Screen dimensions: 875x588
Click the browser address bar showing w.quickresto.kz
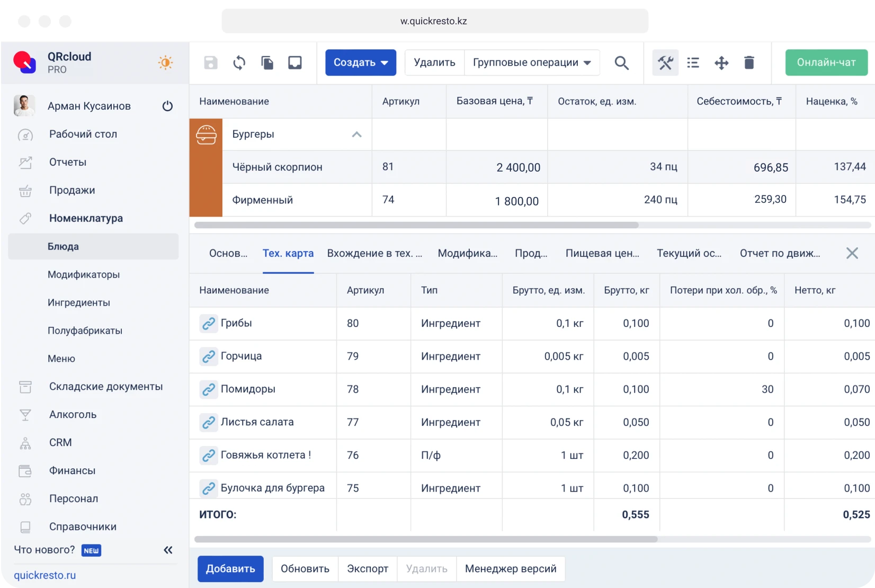point(433,21)
